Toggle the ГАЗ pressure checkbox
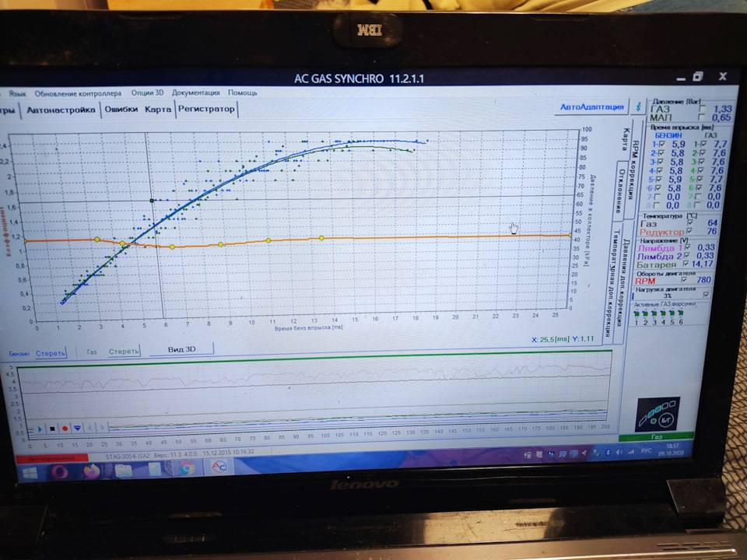This screenshot has height=560, width=747. pyautogui.click(x=702, y=109)
